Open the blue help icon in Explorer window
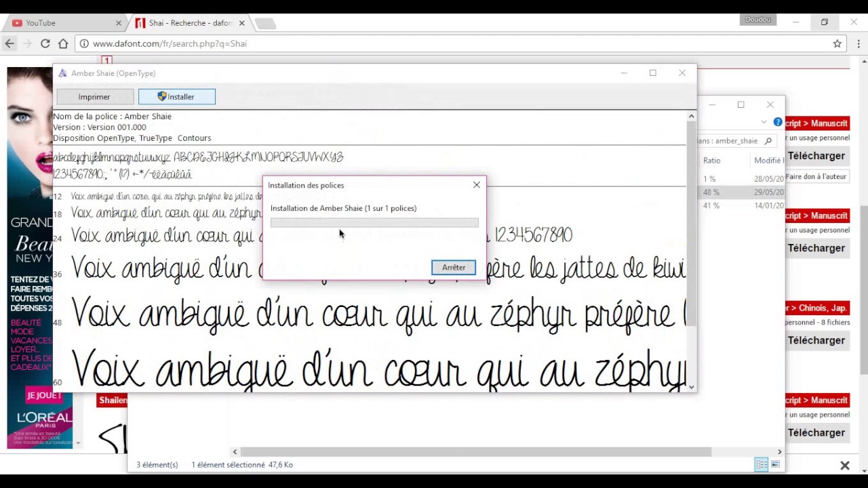The width and height of the screenshot is (868, 488). pos(778,122)
